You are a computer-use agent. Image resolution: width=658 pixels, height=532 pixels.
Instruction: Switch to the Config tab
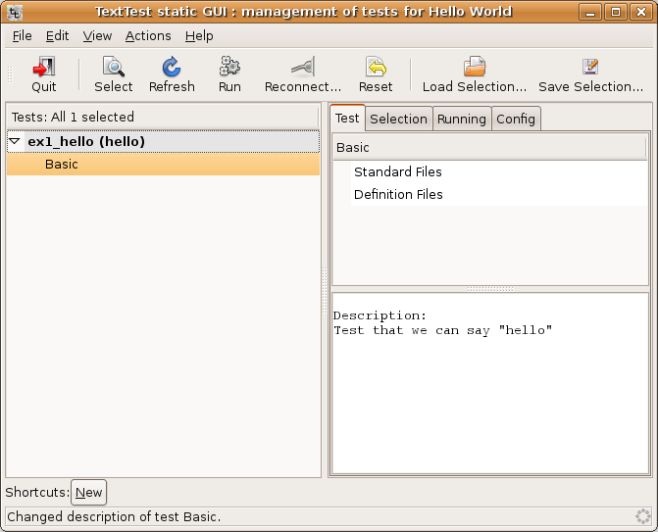coord(516,119)
